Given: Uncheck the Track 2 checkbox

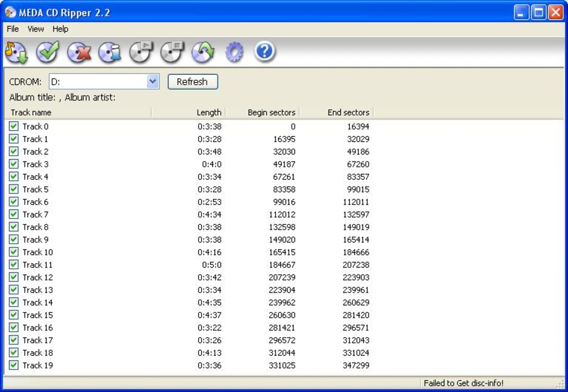Looking at the screenshot, I should tap(14, 151).
